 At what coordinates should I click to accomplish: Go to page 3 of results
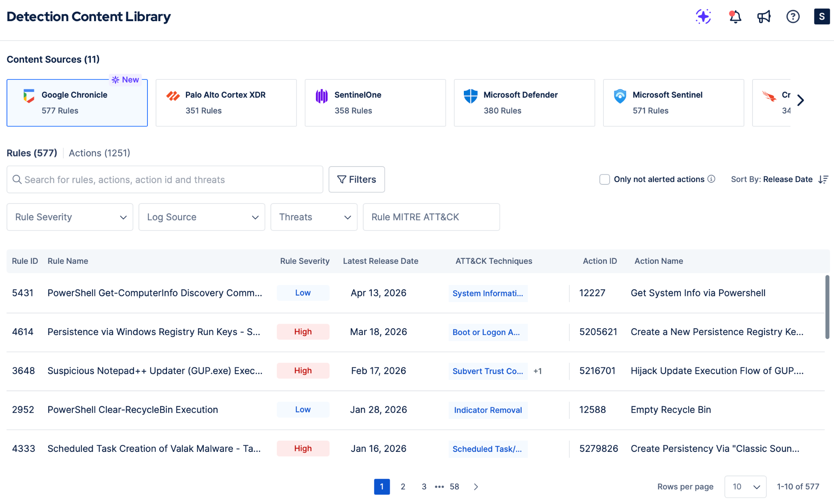424,486
